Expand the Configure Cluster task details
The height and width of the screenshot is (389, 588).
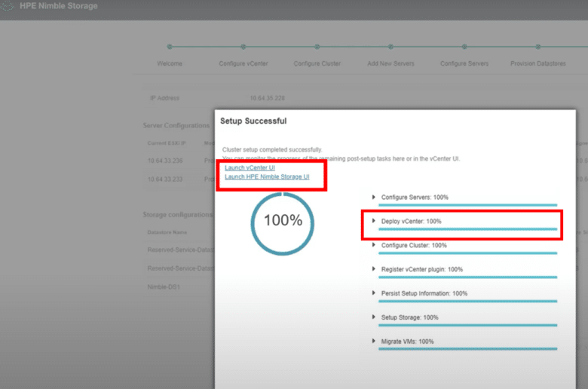tap(373, 245)
